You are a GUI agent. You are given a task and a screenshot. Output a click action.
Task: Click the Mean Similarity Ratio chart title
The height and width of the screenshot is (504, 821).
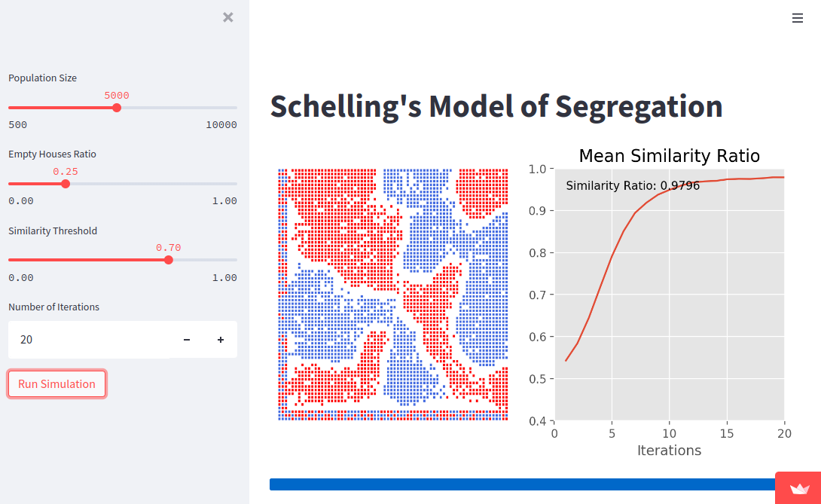pyautogui.click(x=669, y=156)
